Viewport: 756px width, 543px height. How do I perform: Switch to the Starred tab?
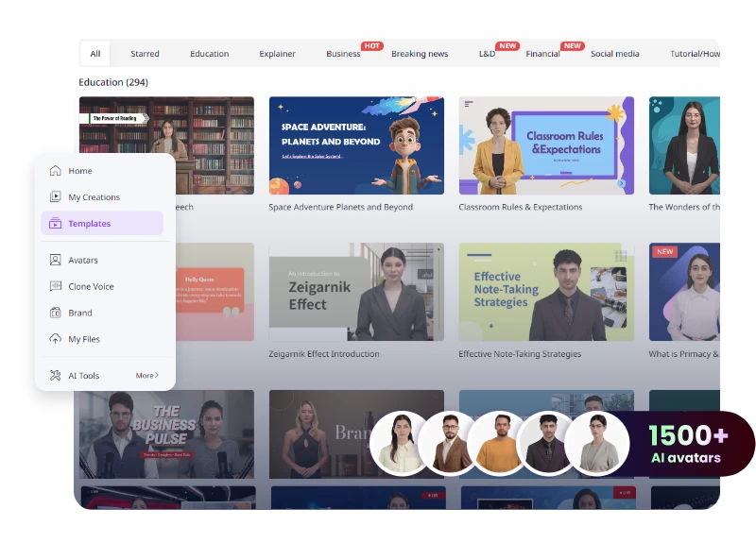tap(145, 54)
